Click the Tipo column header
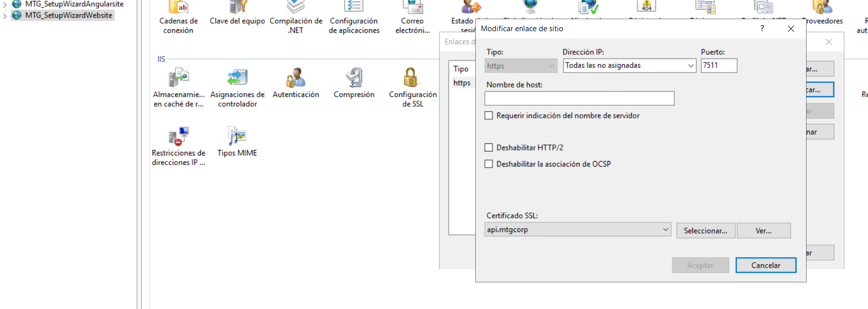868x309 pixels. [x=461, y=68]
